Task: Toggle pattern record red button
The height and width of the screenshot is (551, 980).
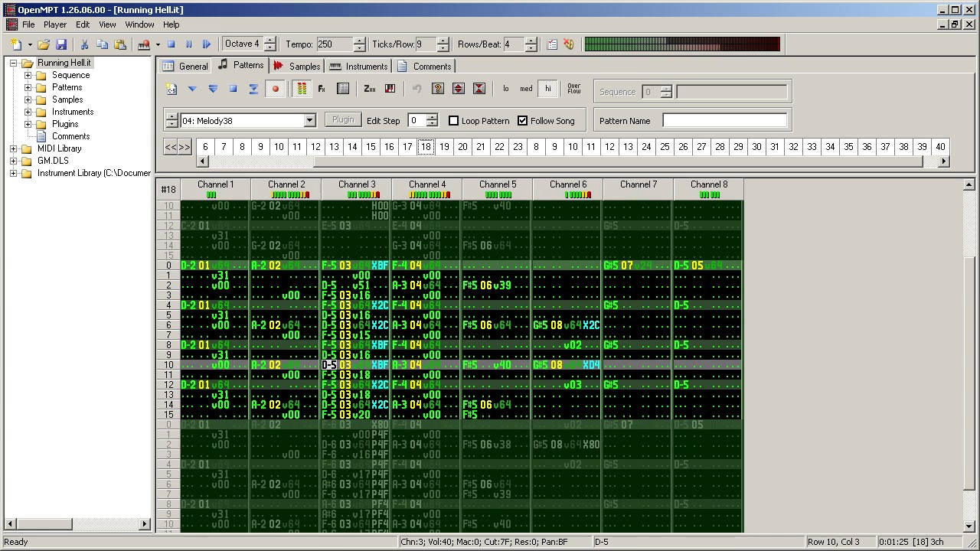Action: coord(276,89)
